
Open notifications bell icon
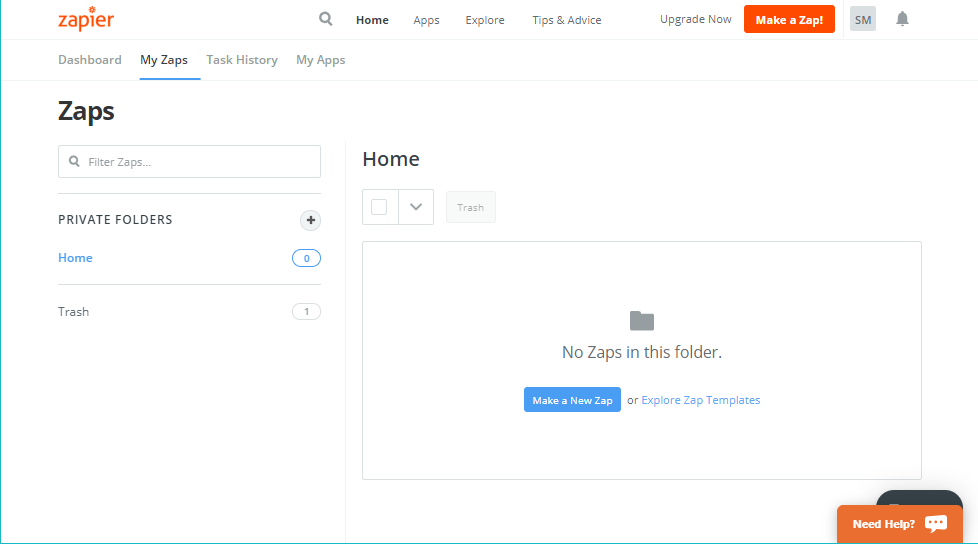point(902,19)
